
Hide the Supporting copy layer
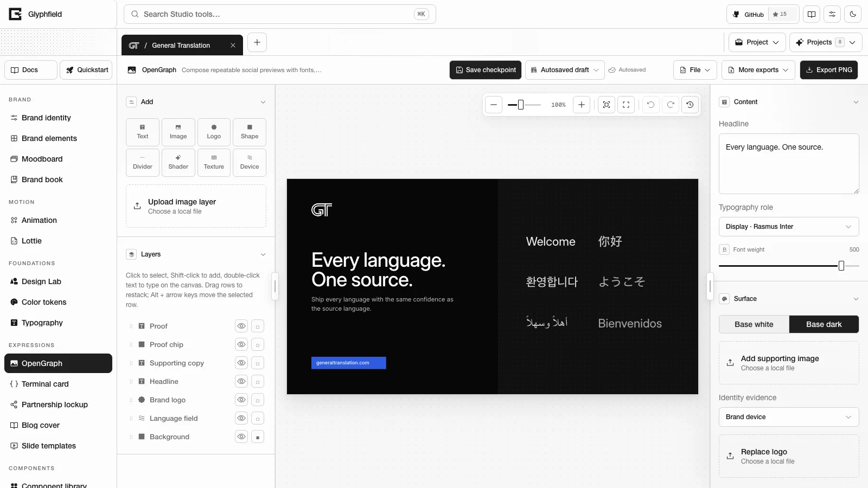pyautogui.click(x=241, y=363)
